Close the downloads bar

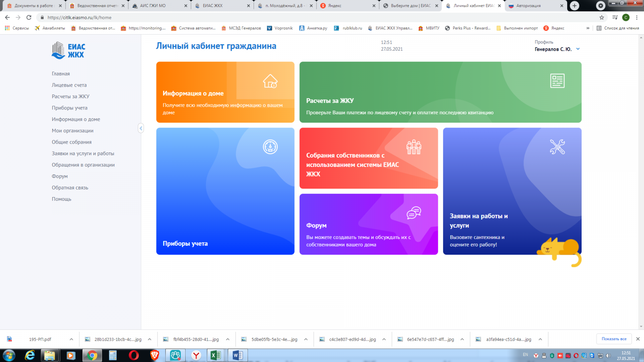tap(638, 339)
